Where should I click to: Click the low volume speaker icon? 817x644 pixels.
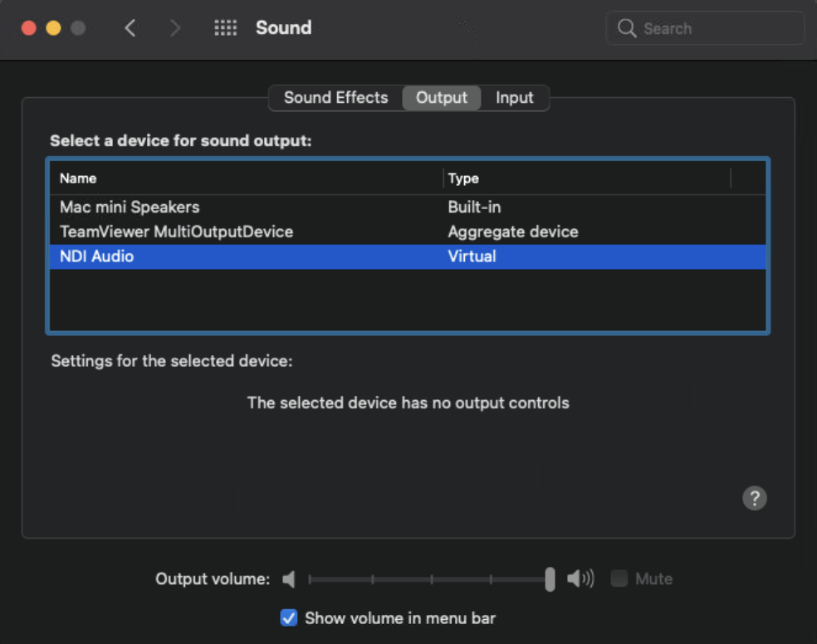point(289,579)
